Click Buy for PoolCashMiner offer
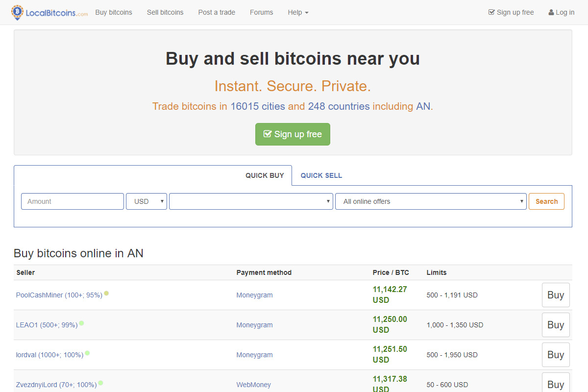 click(556, 295)
